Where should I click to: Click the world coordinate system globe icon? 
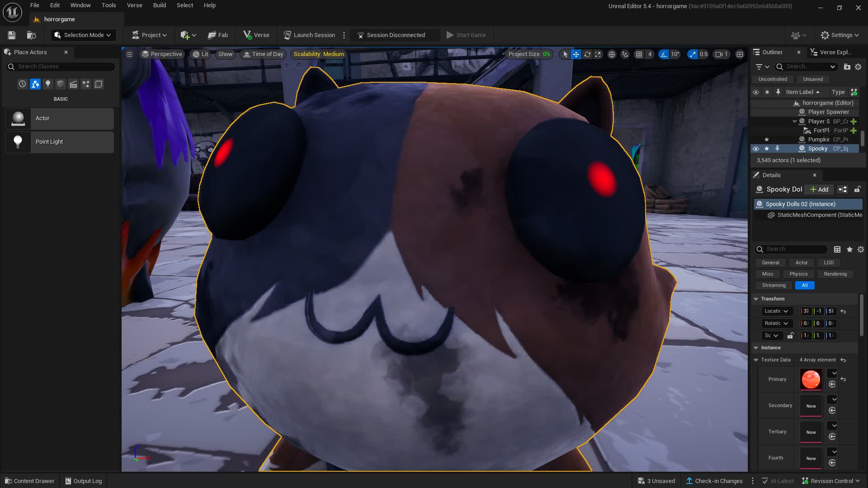(612, 54)
